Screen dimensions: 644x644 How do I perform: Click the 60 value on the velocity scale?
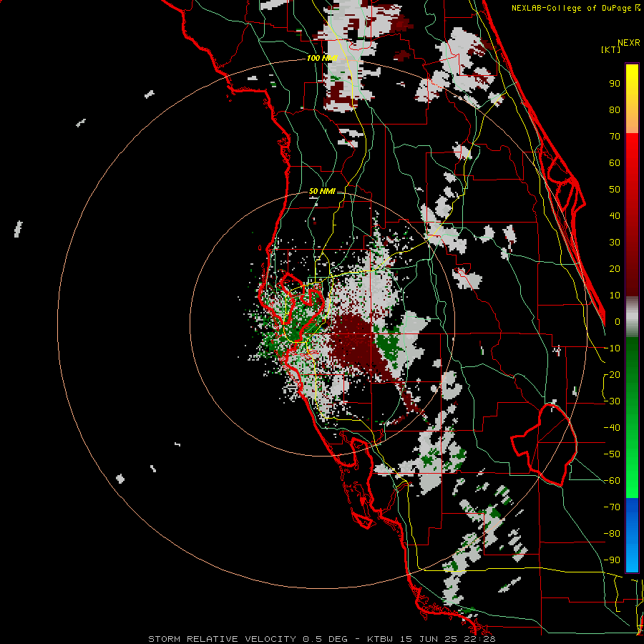[x=615, y=163]
